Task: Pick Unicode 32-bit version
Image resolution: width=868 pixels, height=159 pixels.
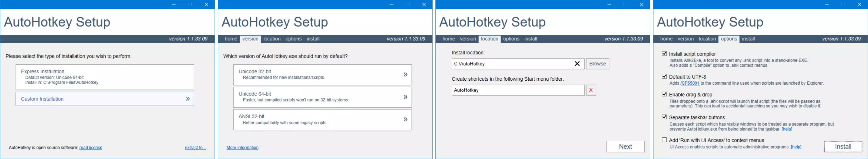Action: click(x=323, y=75)
